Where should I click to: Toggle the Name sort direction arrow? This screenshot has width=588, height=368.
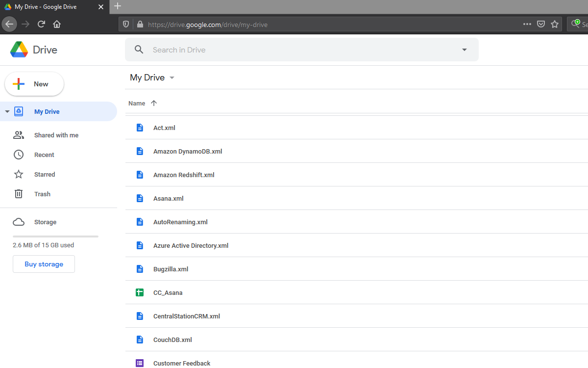(154, 103)
